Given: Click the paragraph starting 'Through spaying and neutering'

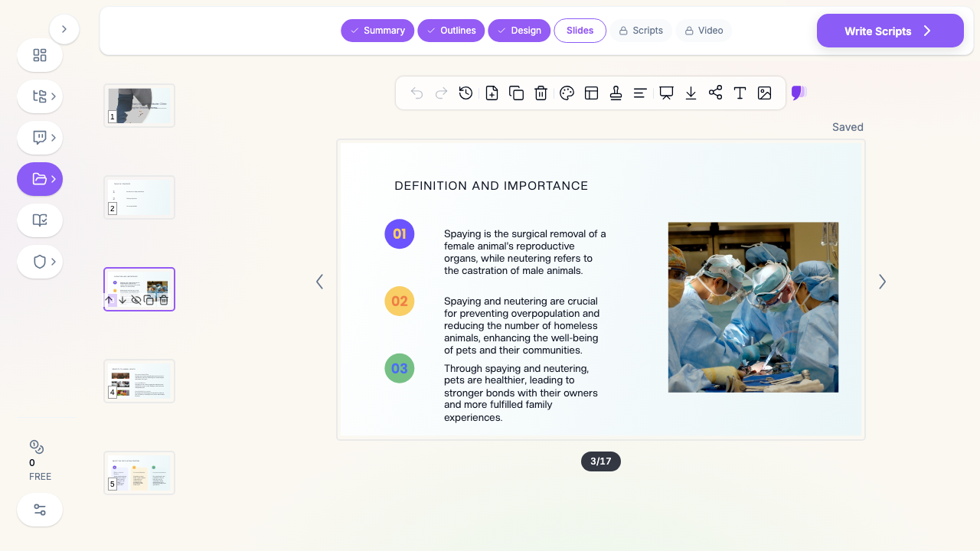Looking at the screenshot, I should coord(521,393).
